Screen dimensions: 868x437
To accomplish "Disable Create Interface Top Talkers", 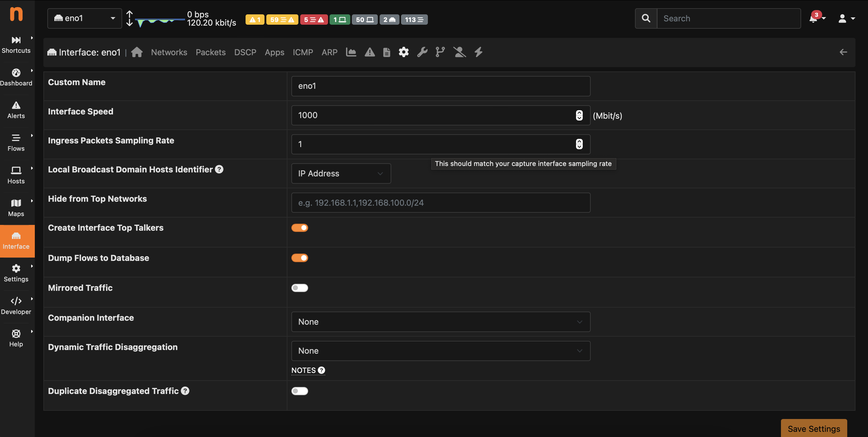I will click(x=300, y=228).
